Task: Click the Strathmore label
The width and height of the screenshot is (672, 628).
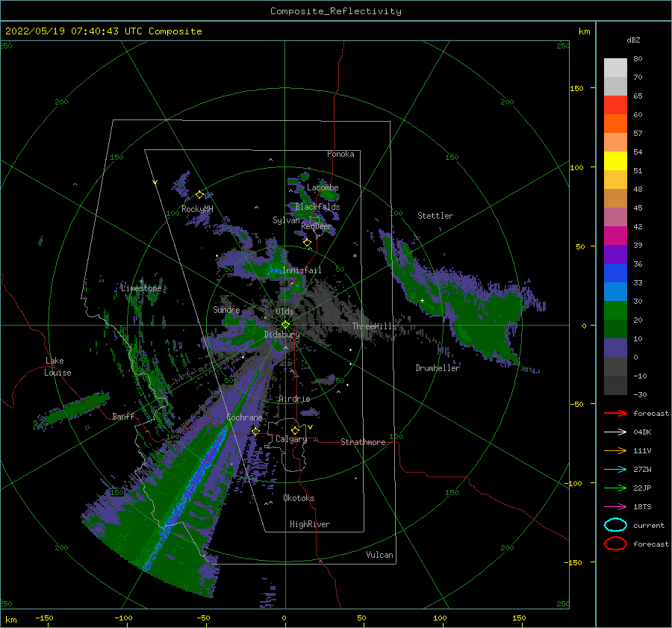Action: pyautogui.click(x=363, y=442)
